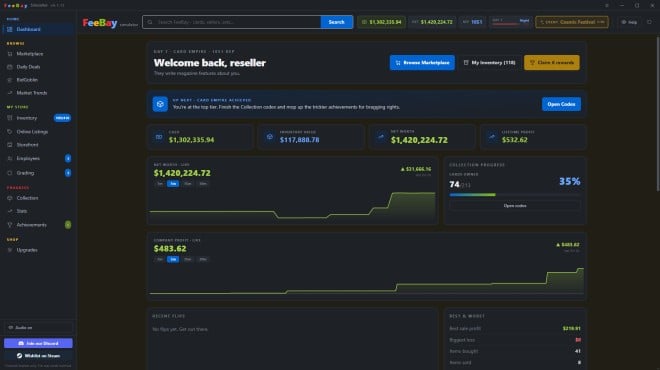Click the cash balance pill in top bar

(x=382, y=22)
